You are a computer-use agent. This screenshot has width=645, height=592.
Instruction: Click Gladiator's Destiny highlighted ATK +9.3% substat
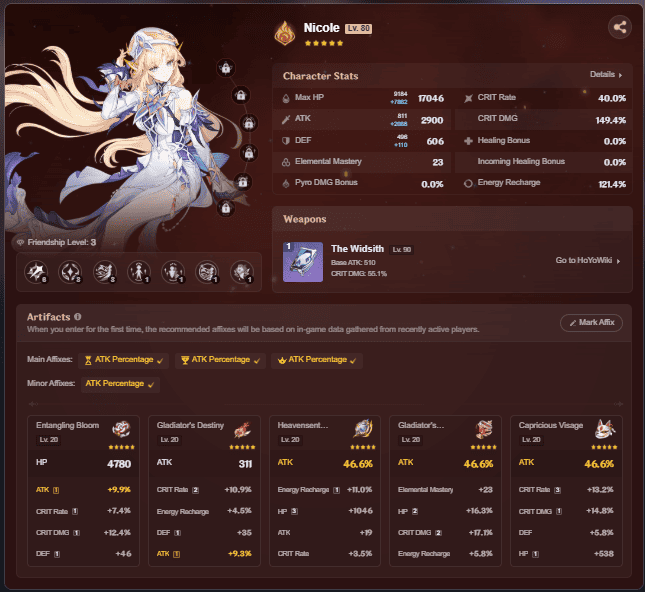204,554
